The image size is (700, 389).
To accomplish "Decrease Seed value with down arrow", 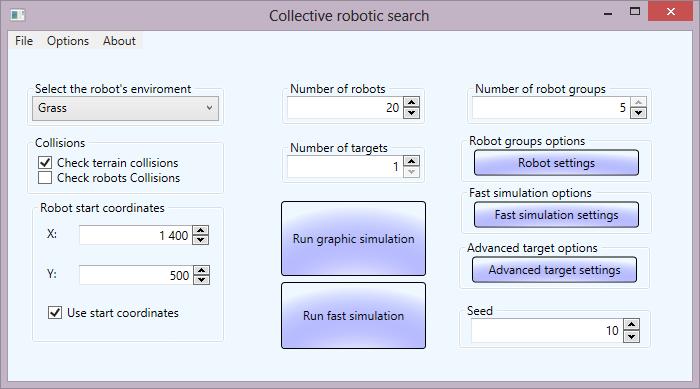I will (631, 337).
